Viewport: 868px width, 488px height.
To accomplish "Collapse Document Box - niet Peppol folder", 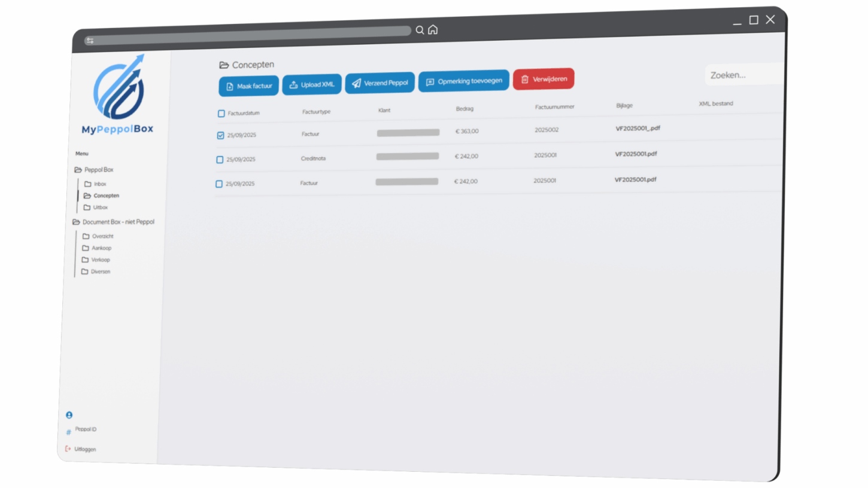I will [x=77, y=222].
